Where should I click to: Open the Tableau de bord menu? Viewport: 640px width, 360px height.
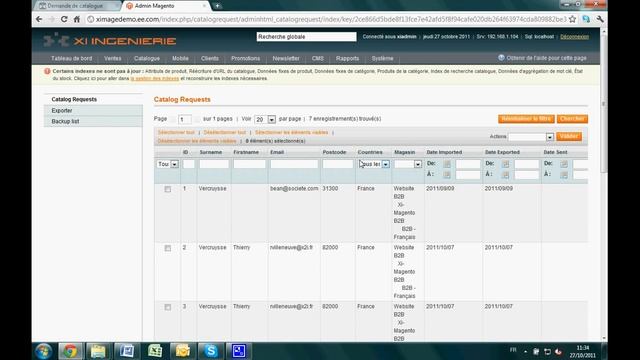[x=71, y=58]
